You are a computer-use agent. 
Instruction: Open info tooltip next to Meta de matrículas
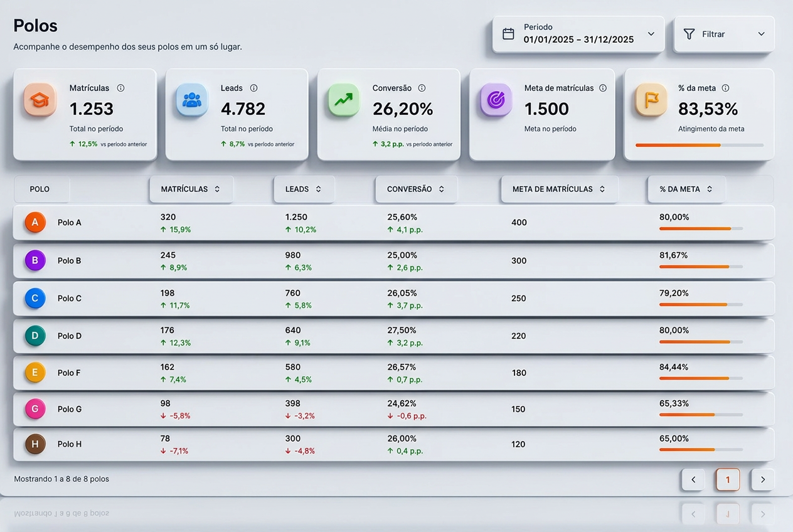pos(603,88)
